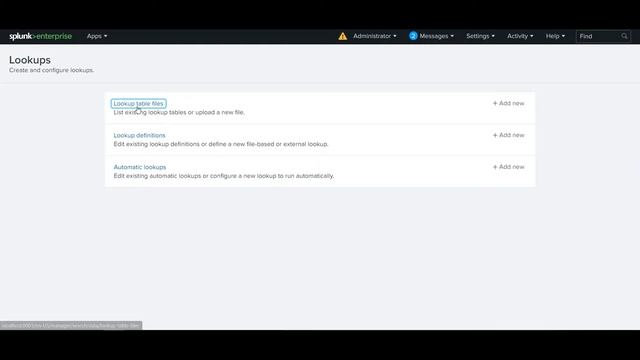Open the Settings dropdown menu

click(x=480, y=36)
